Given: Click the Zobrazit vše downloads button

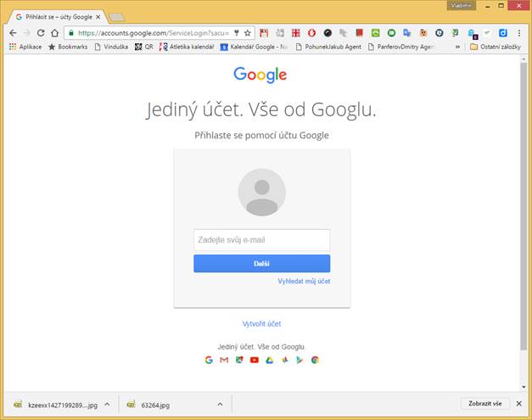Looking at the screenshot, I should [484, 403].
